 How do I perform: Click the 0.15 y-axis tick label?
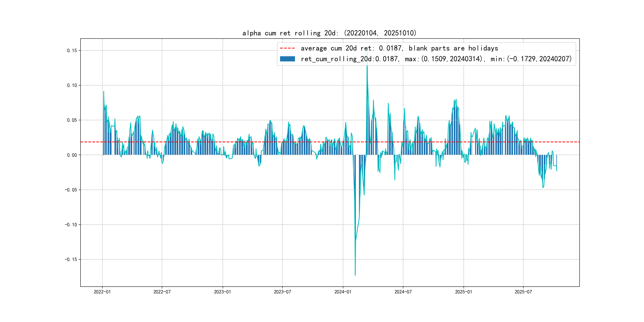point(72,50)
